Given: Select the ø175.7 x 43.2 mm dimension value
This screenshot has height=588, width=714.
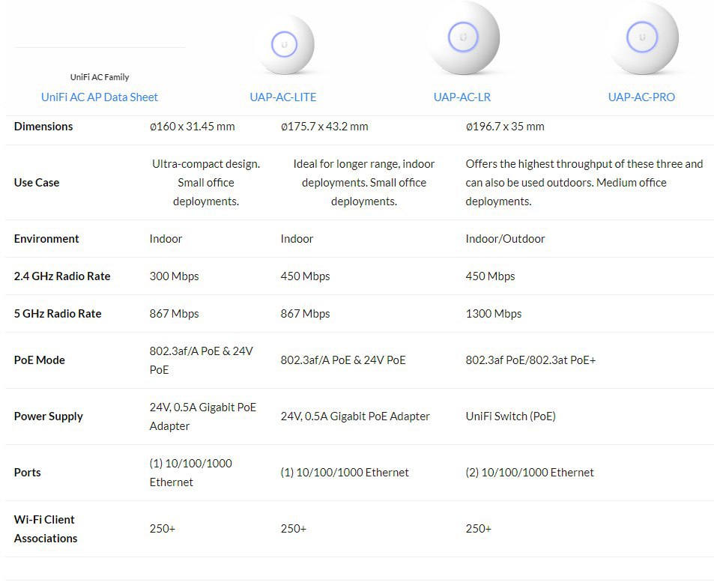Looking at the screenshot, I should pyautogui.click(x=324, y=127).
